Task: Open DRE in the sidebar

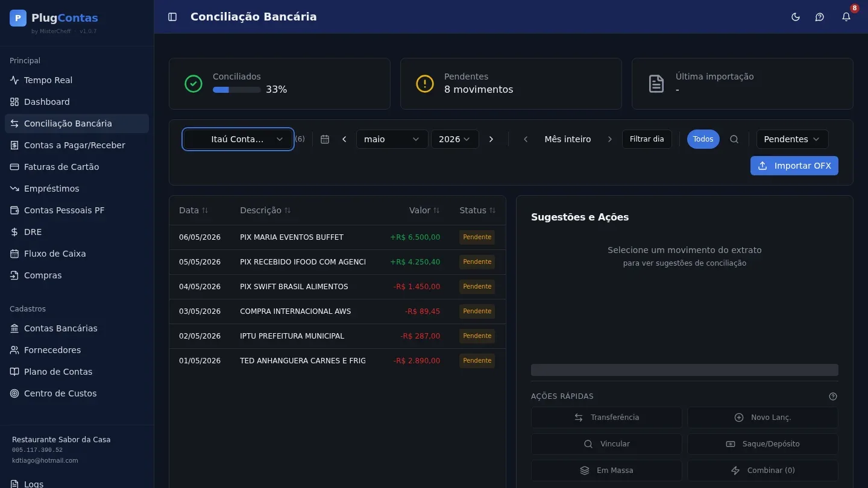Action: coord(77,232)
